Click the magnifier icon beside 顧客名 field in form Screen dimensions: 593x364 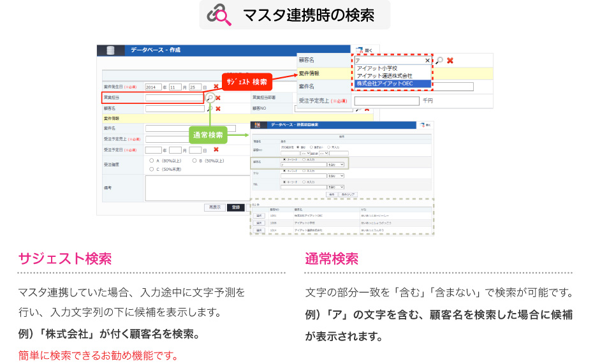pos(210,108)
